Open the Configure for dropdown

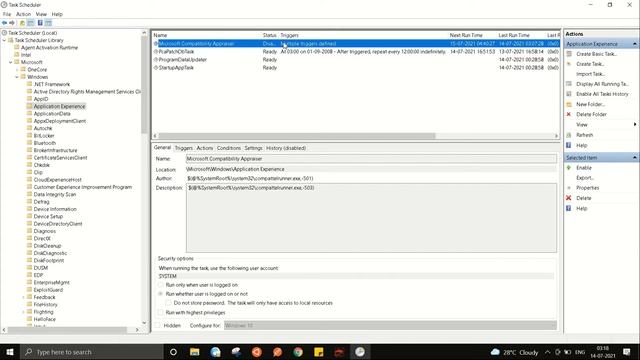click(x=390, y=326)
